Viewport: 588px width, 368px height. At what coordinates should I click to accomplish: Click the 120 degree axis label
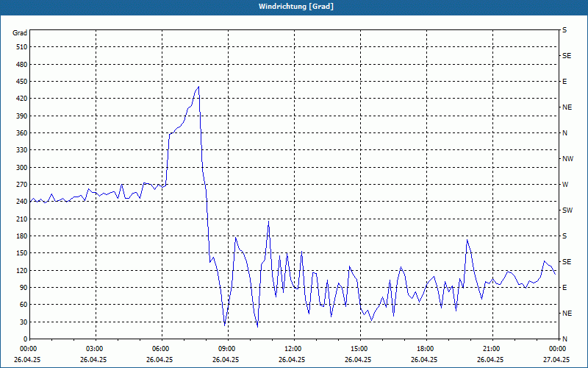(21, 270)
